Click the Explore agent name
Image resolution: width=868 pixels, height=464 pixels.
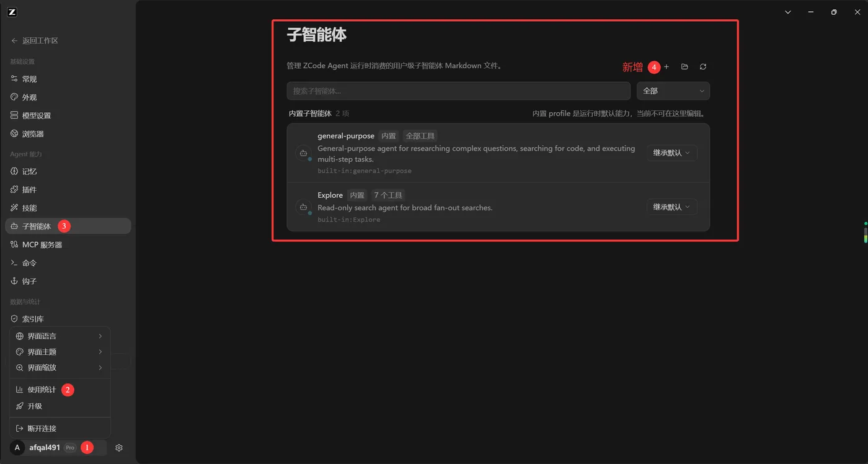click(330, 195)
